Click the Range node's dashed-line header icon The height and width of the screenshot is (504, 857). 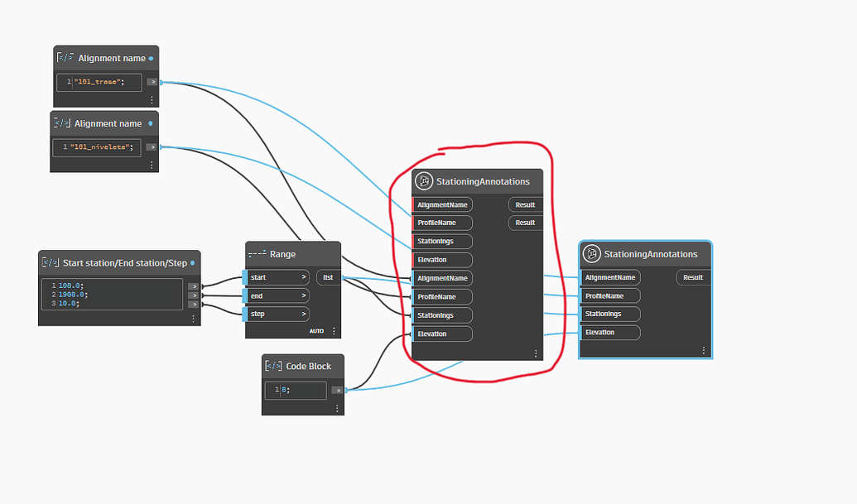click(x=257, y=254)
